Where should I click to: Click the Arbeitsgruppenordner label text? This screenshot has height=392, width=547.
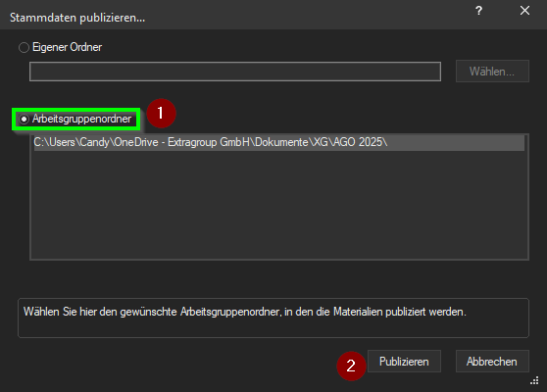[x=81, y=119]
